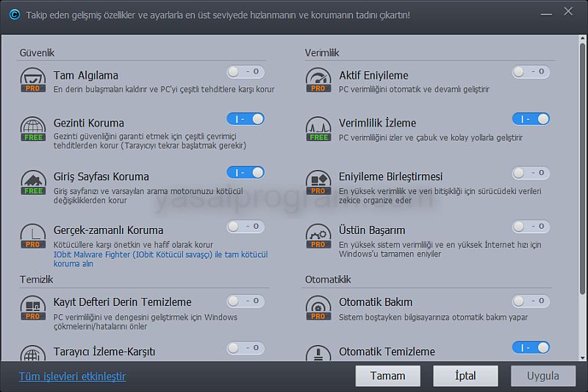Switch on Otomatik Bakım toggle
The width and height of the screenshot is (588, 392).
point(531,301)
